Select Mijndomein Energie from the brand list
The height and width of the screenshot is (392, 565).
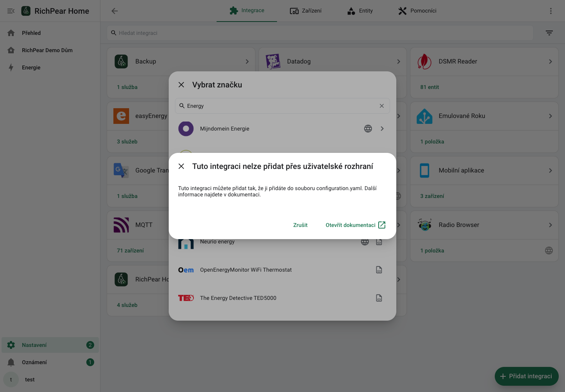pos(282,129)
